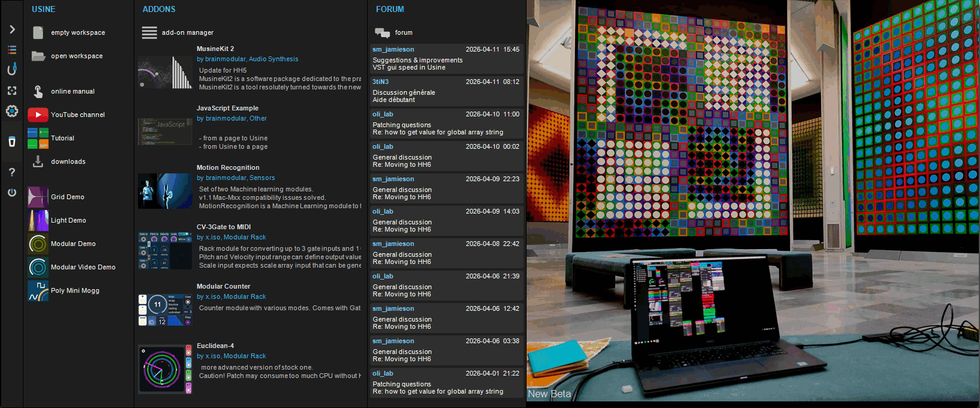Image resolution: width=980 pixels, height=408 pixels.
Task: Open sm_jamieson's post dated 2026-04-06 03:38
Action: pos(446,350)
